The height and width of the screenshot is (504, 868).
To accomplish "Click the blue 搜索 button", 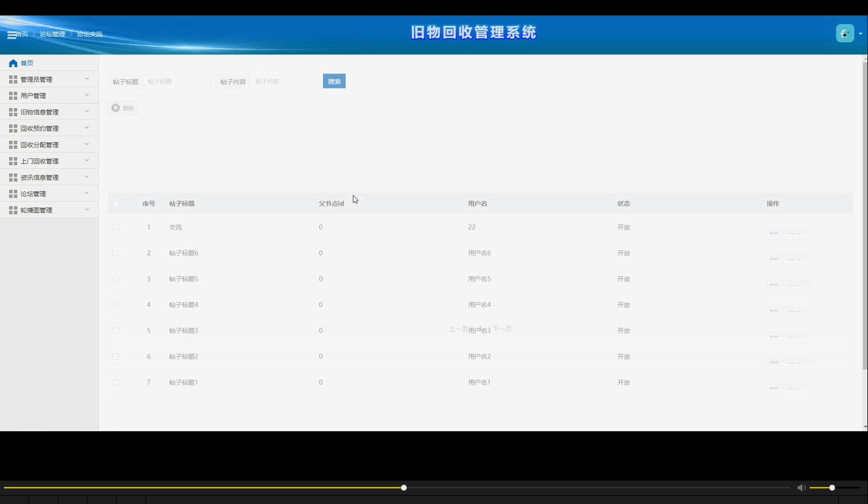I will 334,81.
